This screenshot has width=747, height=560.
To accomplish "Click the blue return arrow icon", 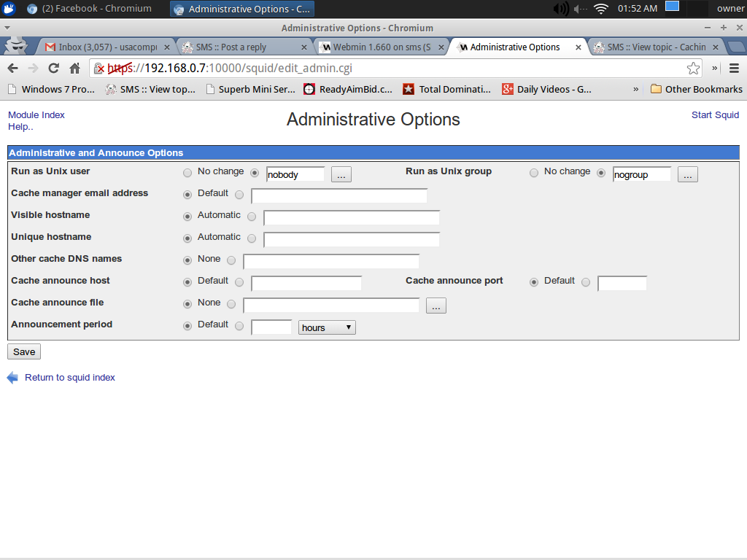I will pyautogui.click(x=12, y=378).
